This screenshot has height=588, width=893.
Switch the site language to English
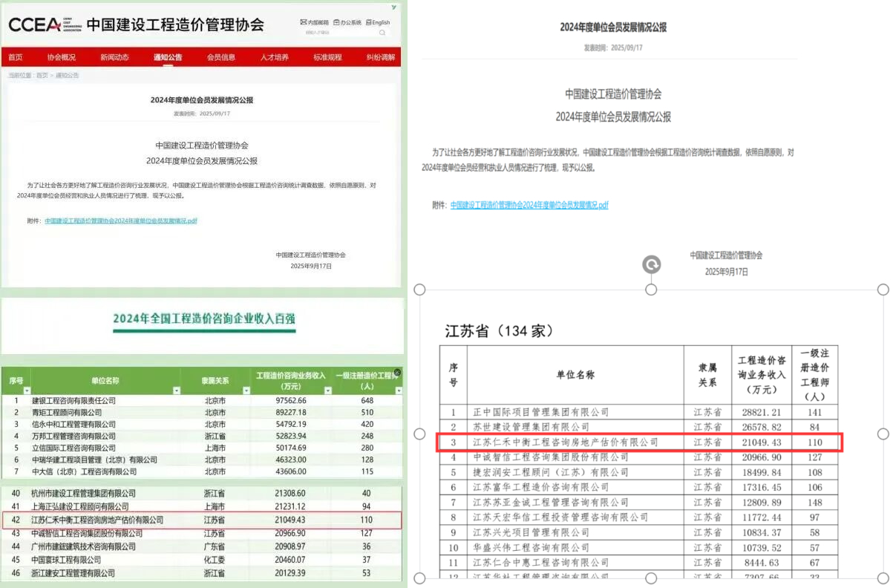coord(377,23)
